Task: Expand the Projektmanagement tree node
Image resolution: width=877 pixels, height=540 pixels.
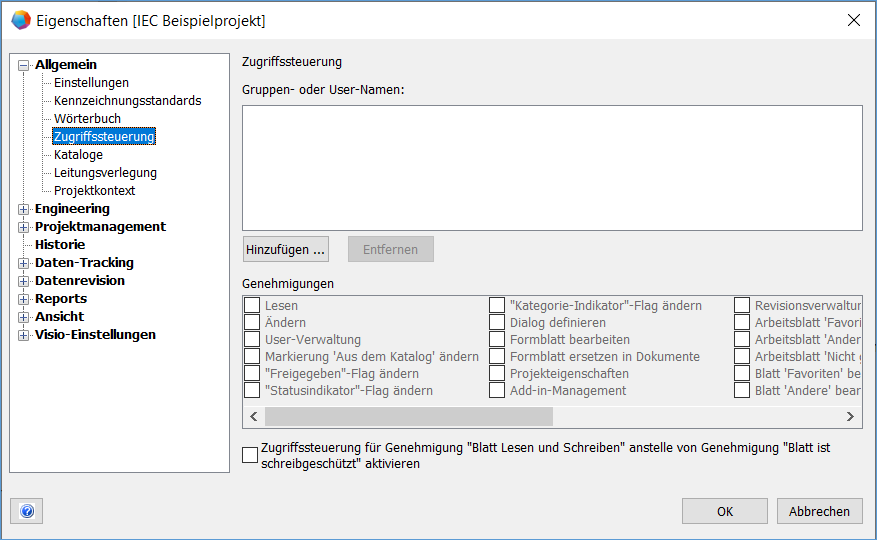Action: [x=24, y=227]
